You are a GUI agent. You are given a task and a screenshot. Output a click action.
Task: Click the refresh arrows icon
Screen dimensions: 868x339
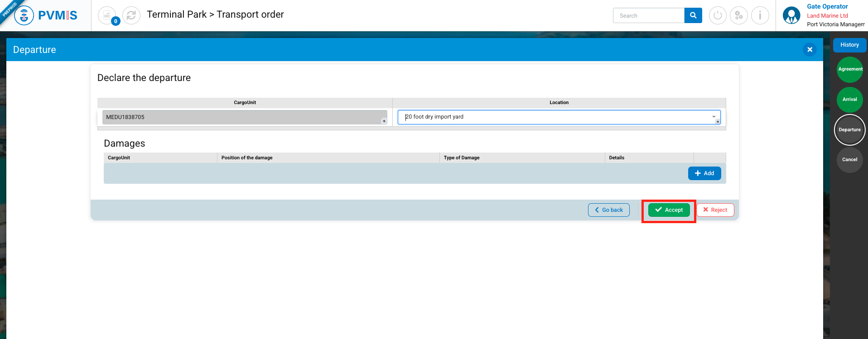[131, 15]
